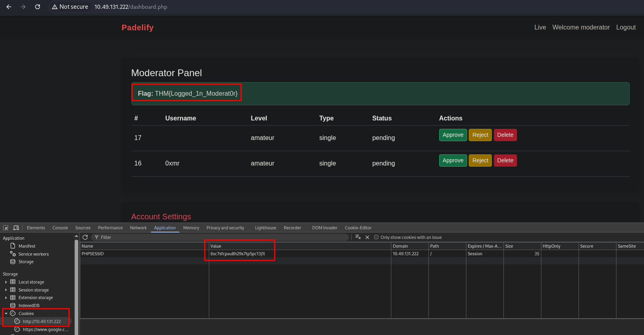Click the browser back arrow

click(x=9, y=7)
